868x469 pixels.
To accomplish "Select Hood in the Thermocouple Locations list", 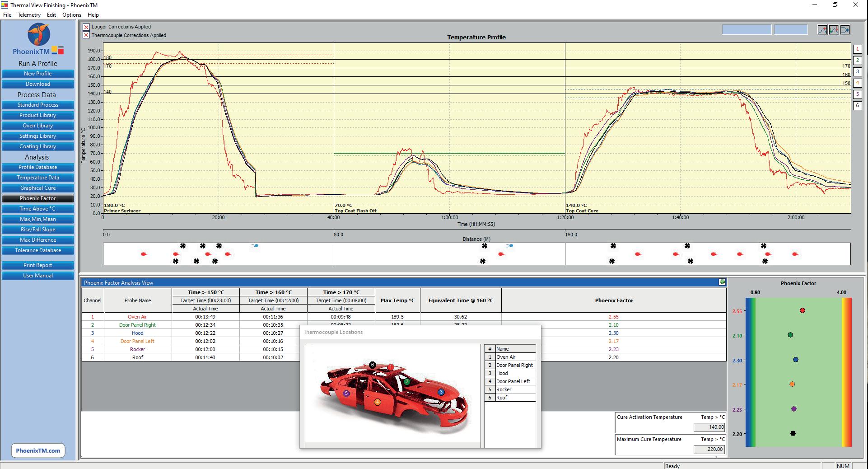I will click(502, 373).
